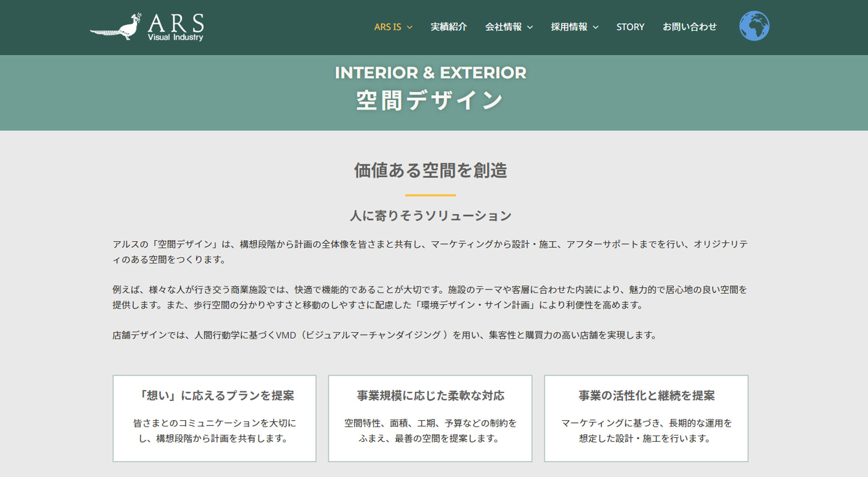The image size is (868, 477).
Task: Click the paragraph starting 例えば、様々な人が
Action: point(430,297)
